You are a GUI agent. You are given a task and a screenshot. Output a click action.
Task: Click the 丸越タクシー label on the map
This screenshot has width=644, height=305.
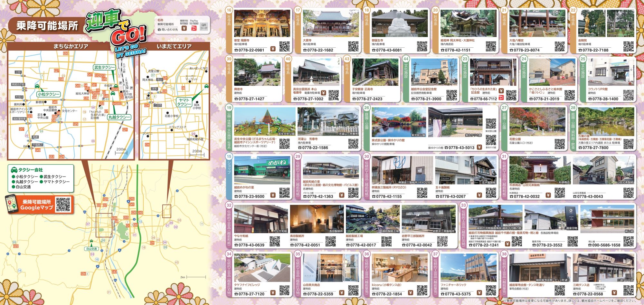[x=119, y=117]
